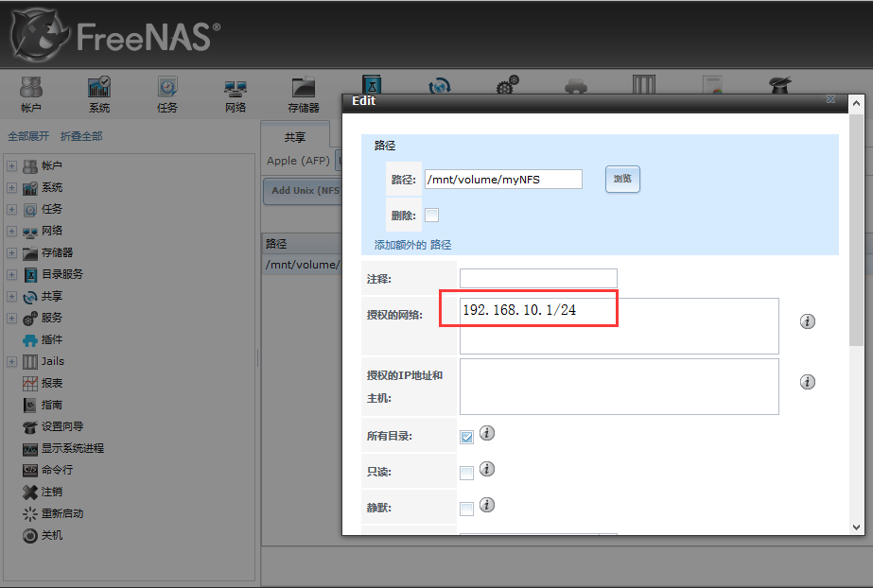Image resolution: width=873 pixels, height=588 pixels.
Task: Click the Jails bars icon in tree
Action: pos(30,361)
